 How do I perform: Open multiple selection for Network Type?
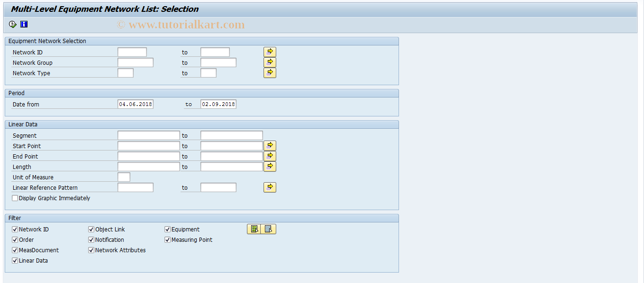(x=269, y=72)
